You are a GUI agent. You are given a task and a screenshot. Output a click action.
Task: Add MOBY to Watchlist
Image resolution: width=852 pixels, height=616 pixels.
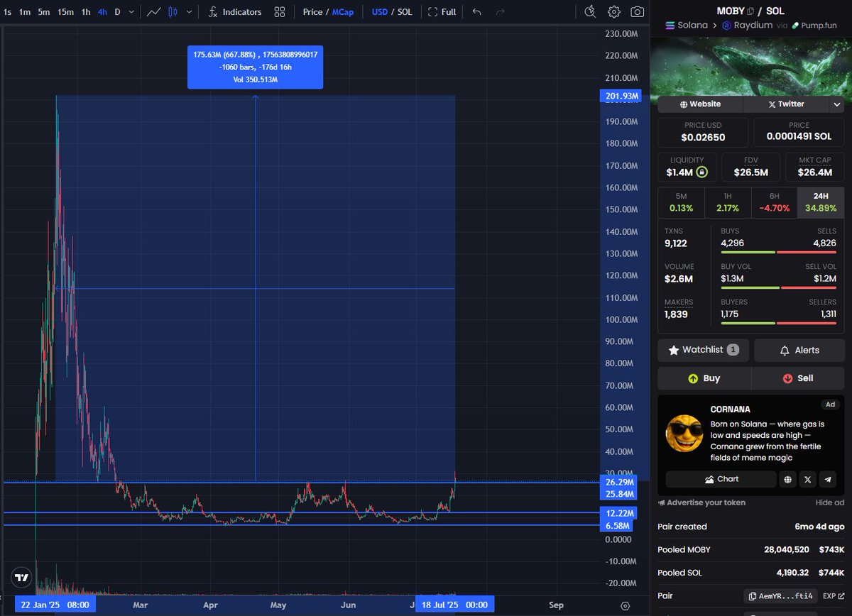pyautogui.click(x=703, y=350)
